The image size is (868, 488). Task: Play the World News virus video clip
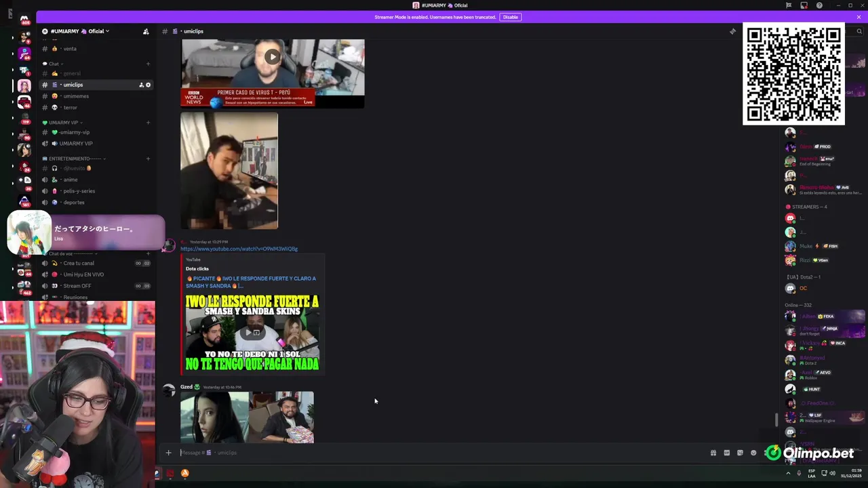[272, 57]
